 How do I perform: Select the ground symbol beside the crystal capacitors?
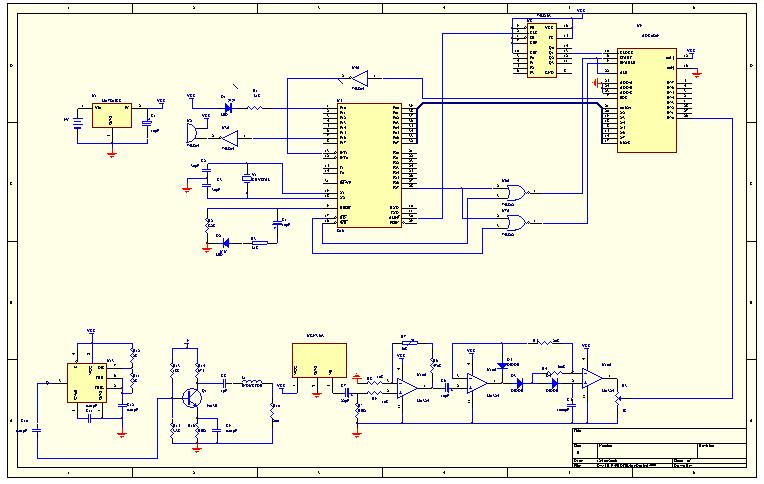pos(187,190)
